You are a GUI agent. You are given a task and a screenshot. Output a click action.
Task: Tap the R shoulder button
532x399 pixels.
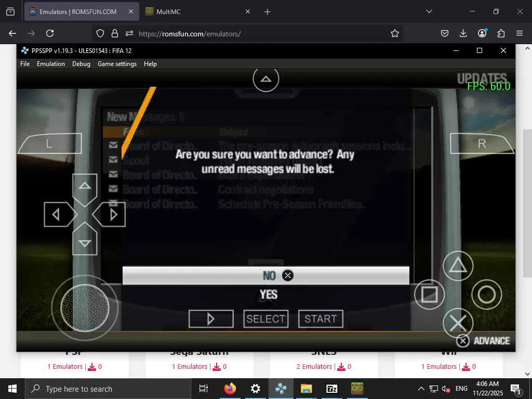pos(482,143)
